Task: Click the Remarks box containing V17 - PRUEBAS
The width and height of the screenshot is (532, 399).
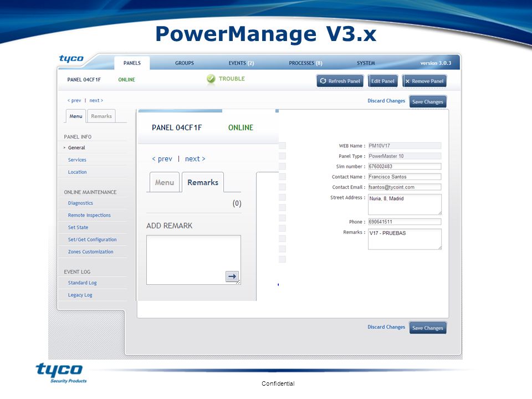Action: 405,239
